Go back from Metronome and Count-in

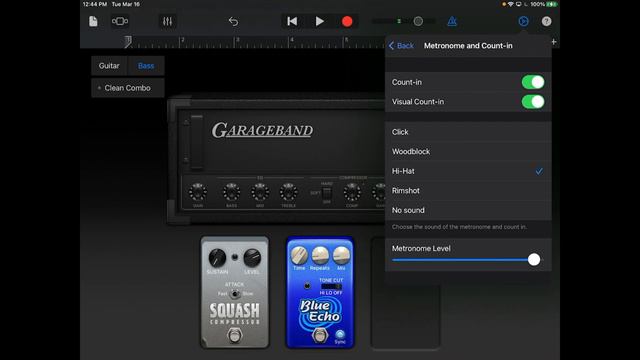402,46
